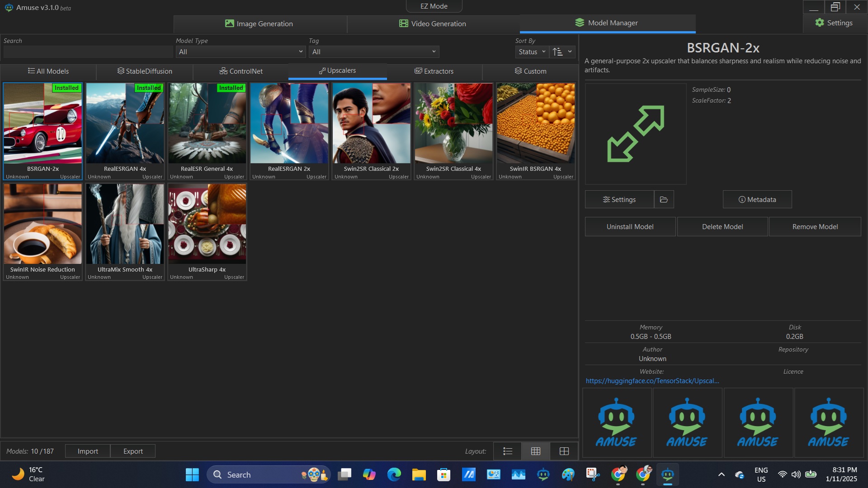Open the ControlNet category tab
The image size is (868, 488).
241,71
